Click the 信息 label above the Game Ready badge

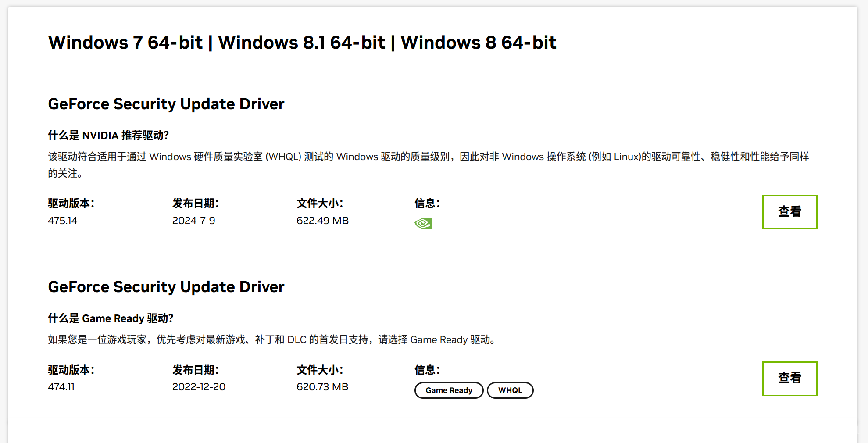click(x=427, y=370)
